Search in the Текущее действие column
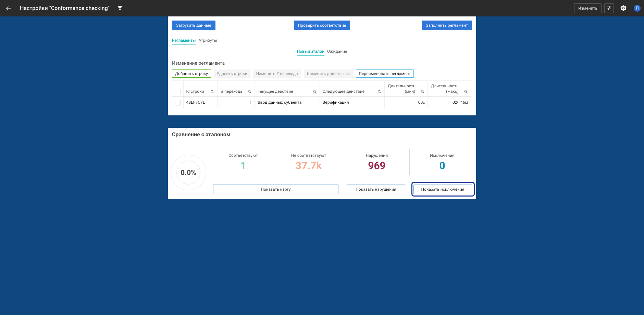This screenshot has width=644, height=315. (x=315, y=92)
